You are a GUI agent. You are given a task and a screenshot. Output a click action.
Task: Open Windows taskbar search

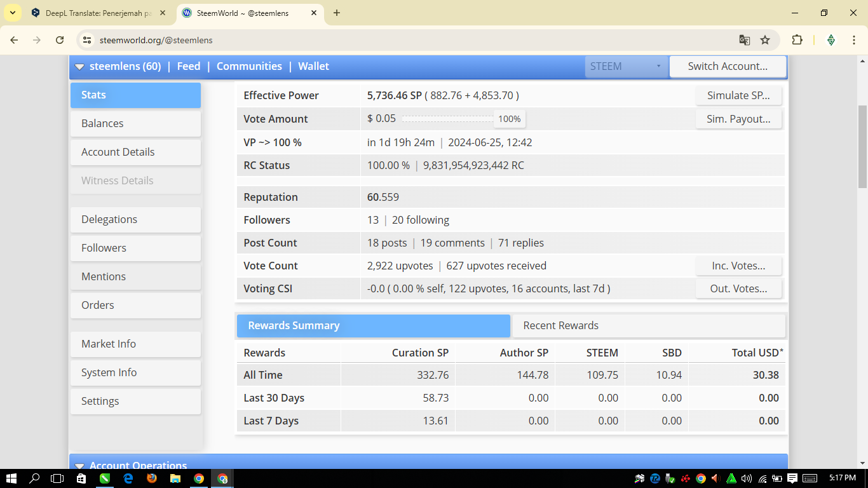pyautogui.click(x=34, y=478)
